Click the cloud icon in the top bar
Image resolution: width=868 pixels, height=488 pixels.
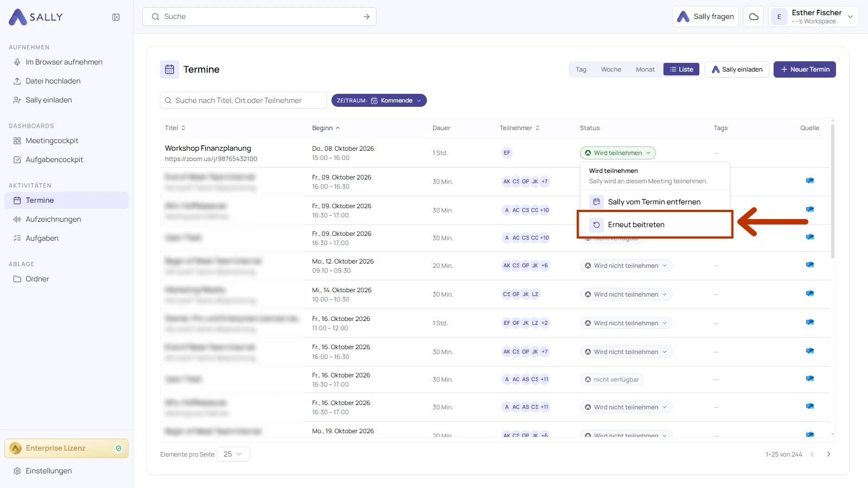[754, 17]
